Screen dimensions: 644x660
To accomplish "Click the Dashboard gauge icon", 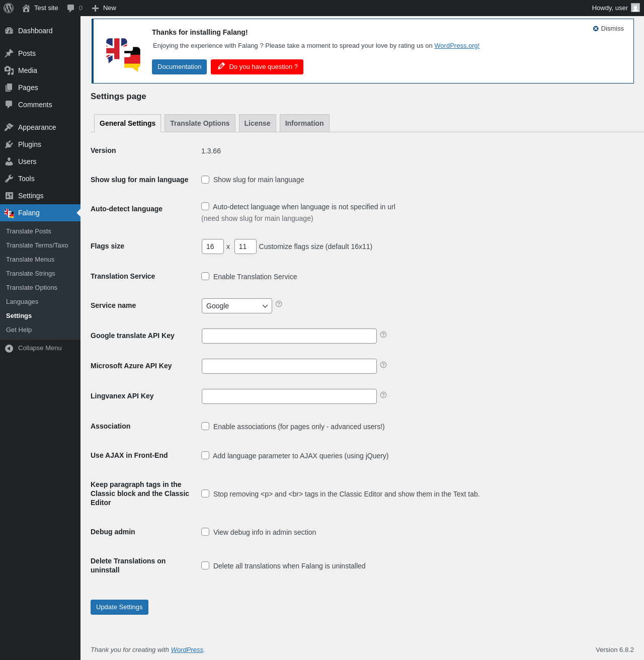I will 9,31.
